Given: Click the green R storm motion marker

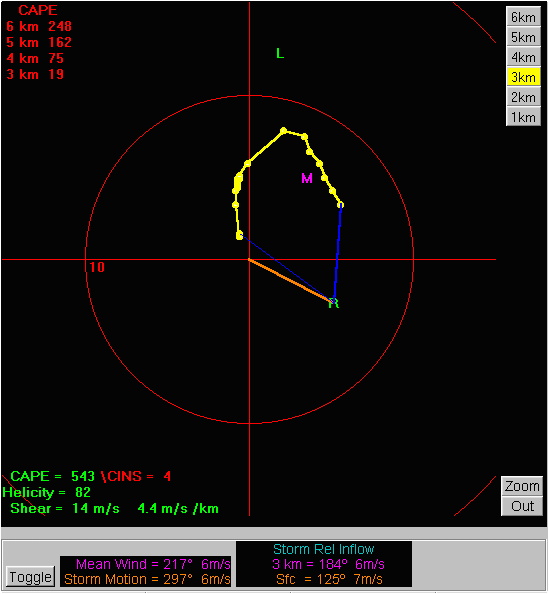Looking at the screenshot, I should click(x=333, y=303).
